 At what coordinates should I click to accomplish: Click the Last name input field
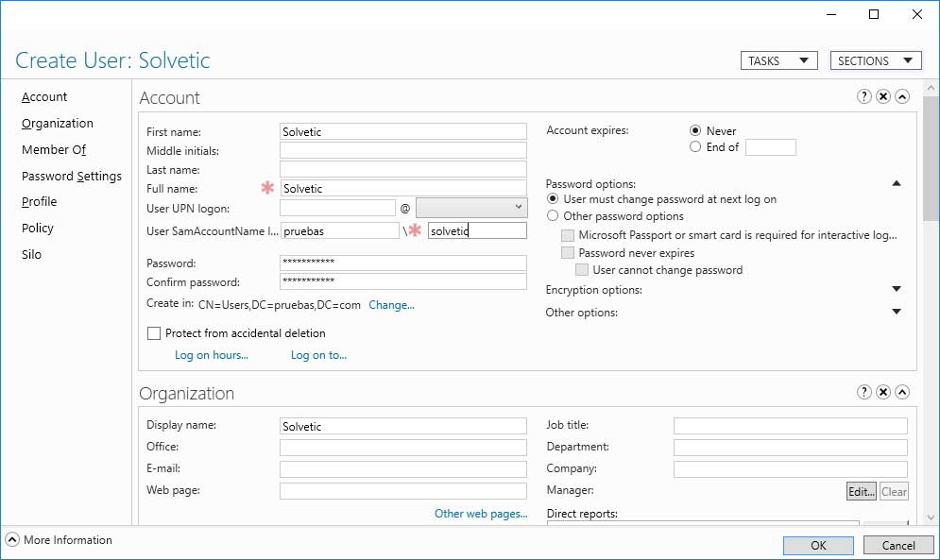402,169
